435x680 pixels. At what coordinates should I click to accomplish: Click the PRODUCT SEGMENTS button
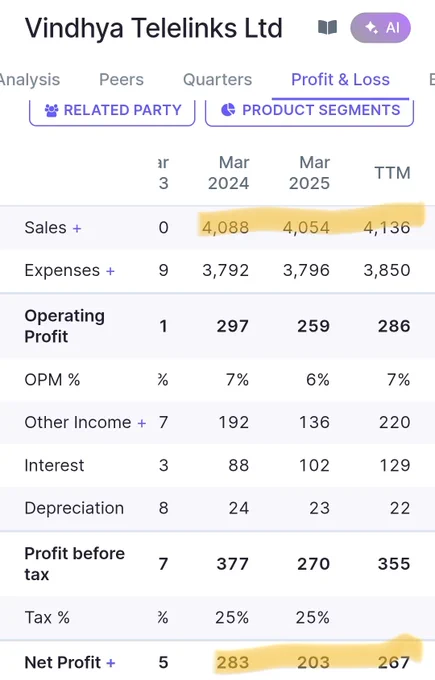tap(310, 111)
